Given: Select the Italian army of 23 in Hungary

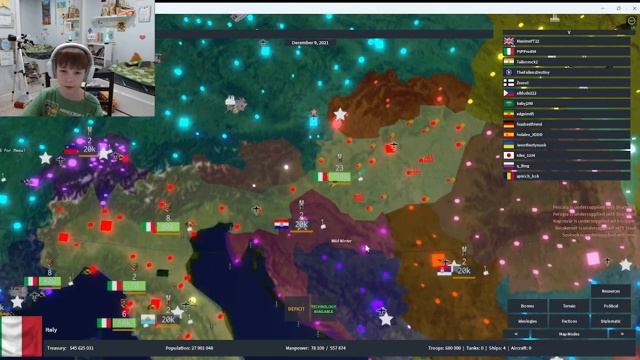Looking at the screenshot, I should (334, 176).
